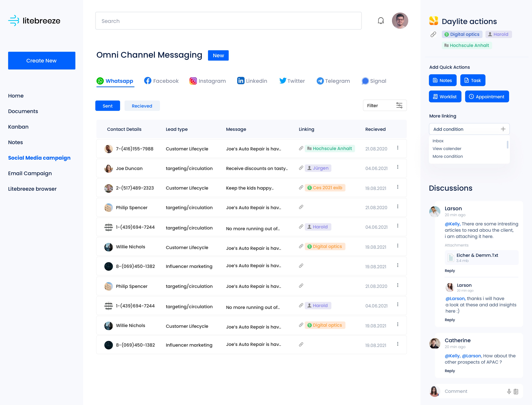Switch to the Recieved messages view
532x405 pixels.
pyautogui.click(x=142, y=106)
